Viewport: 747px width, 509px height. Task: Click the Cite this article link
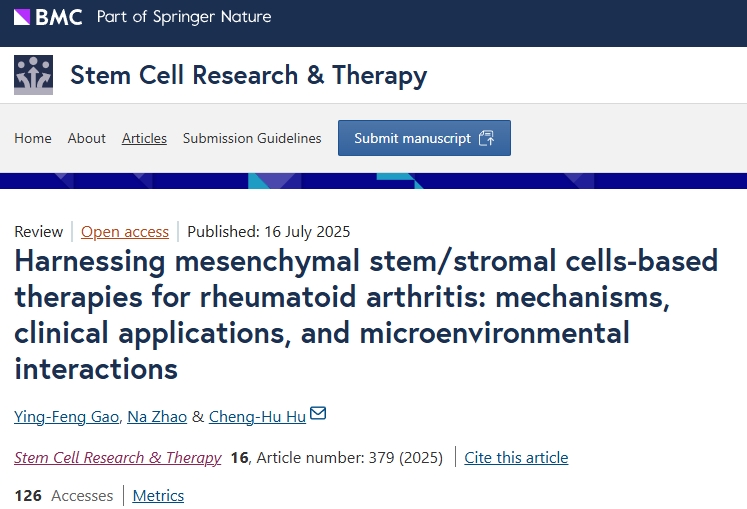pos(516,457)
